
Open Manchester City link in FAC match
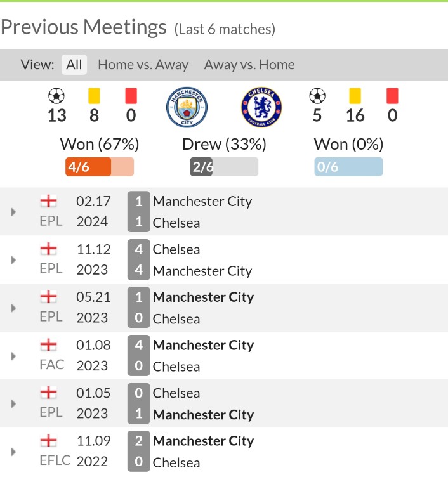click(203, 346)
